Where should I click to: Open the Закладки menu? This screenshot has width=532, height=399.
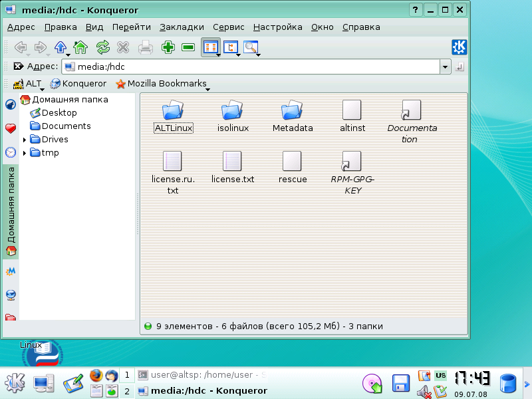tap(182, 27)
